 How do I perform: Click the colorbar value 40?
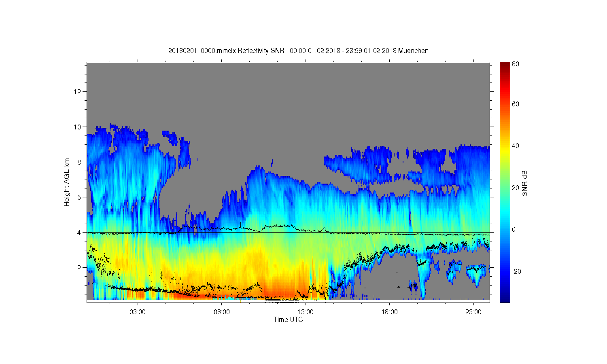click(x=516, y=146)
